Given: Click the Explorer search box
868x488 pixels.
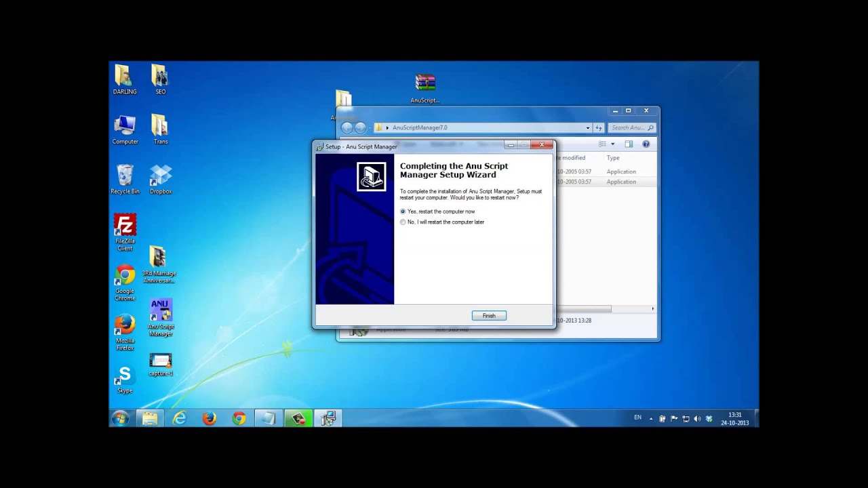Looking at the screenshot, I should click(x=631, y=127).
